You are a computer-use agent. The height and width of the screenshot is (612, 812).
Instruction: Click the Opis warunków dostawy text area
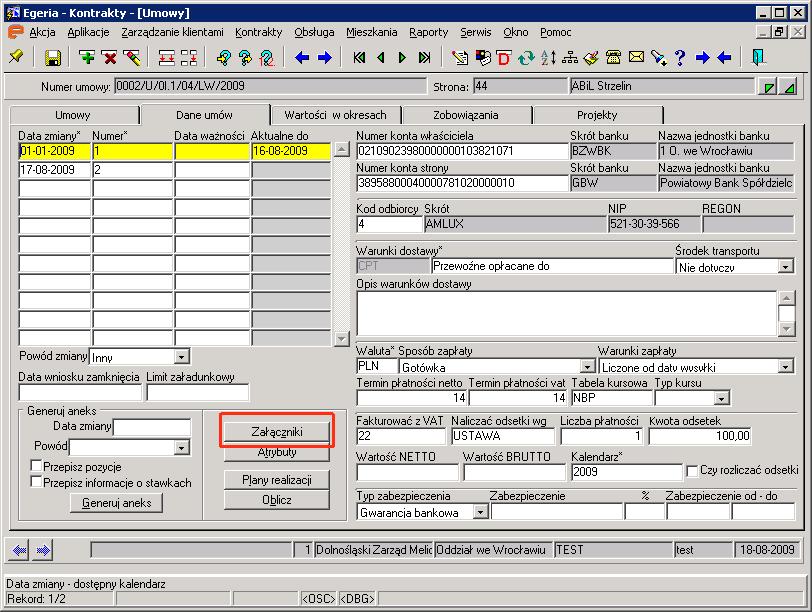coord(567,313)
